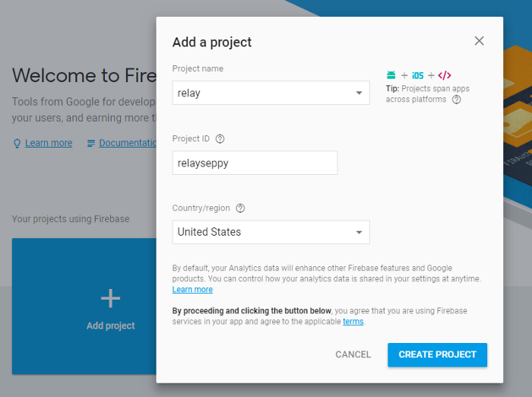The image size is (532, 397).
Task: Open help for the projects tip
Action: [457, 100]
